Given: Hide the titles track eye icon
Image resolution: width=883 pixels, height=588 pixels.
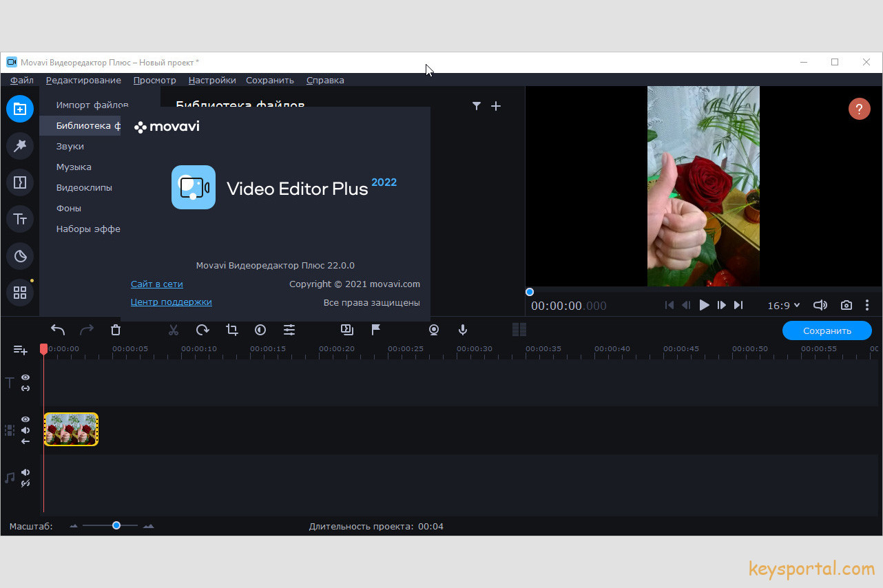Looking at the screenshot, I should coord(25,377).
